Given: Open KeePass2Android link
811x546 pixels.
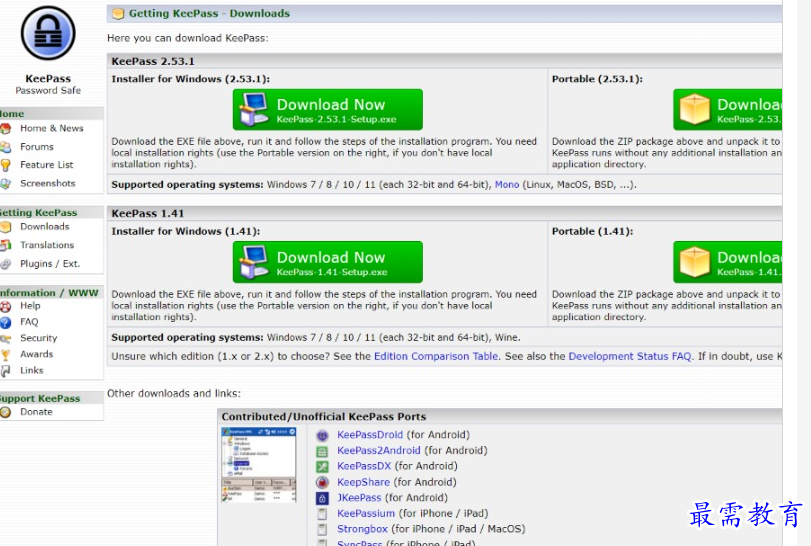Looking at the screenshot, I should (x=379, y=450).
